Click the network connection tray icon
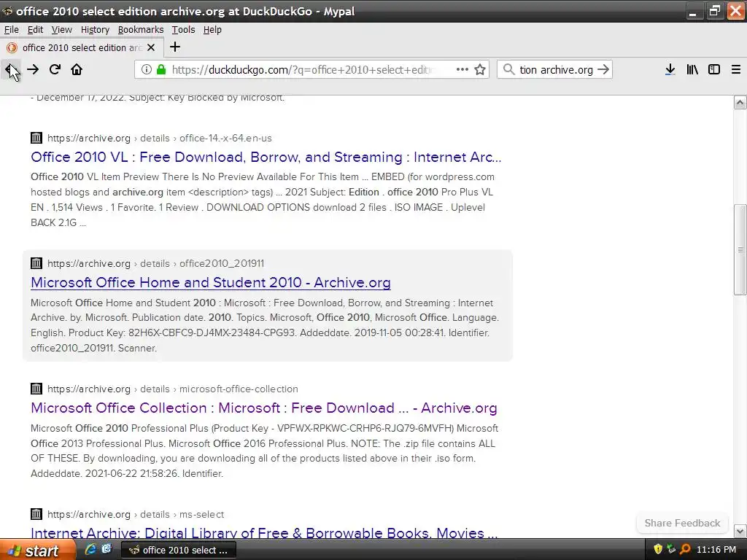 point(671,550)
